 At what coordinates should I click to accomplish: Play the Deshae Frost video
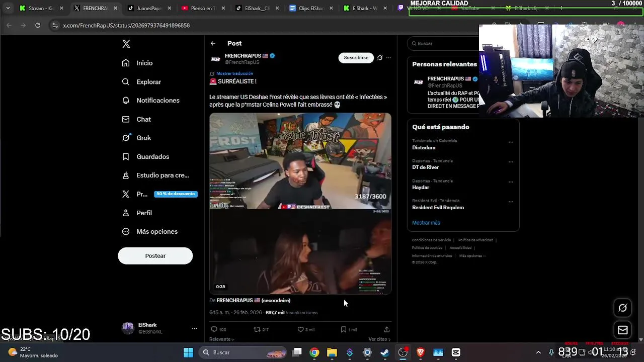[x=300, y=203]
